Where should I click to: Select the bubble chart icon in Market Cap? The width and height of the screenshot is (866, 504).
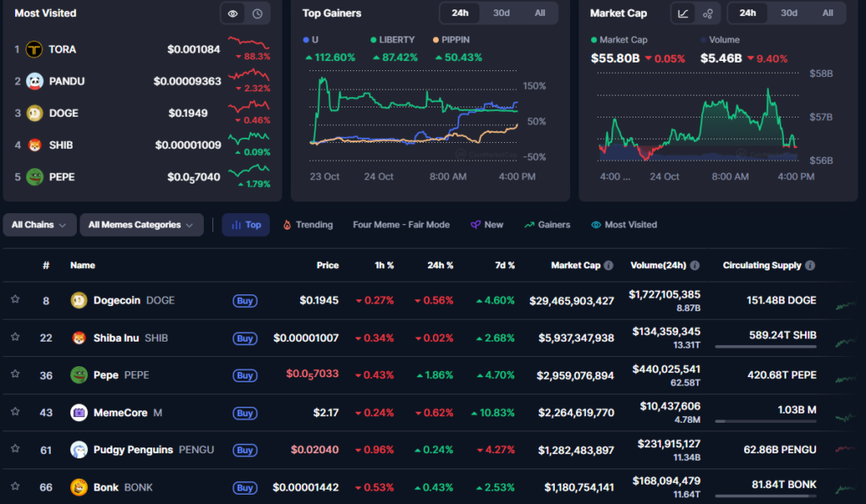[x=708, y=14]
